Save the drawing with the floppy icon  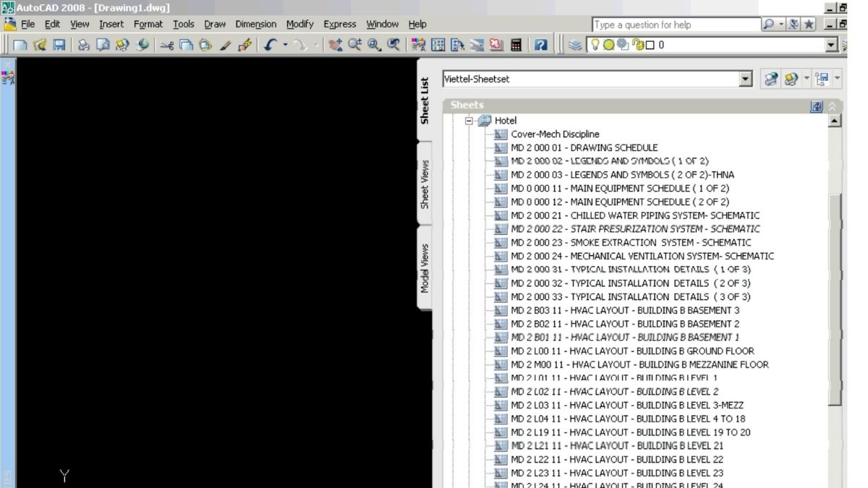59,45
